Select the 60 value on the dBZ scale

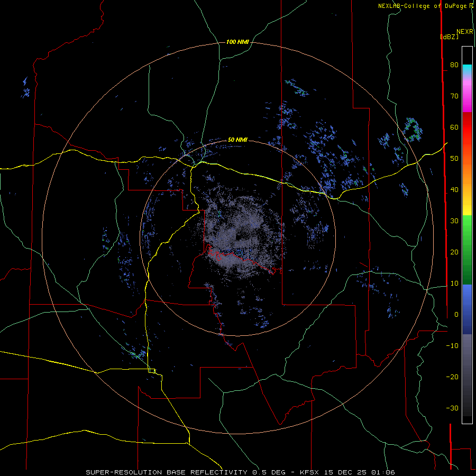[x=454, y=127]
